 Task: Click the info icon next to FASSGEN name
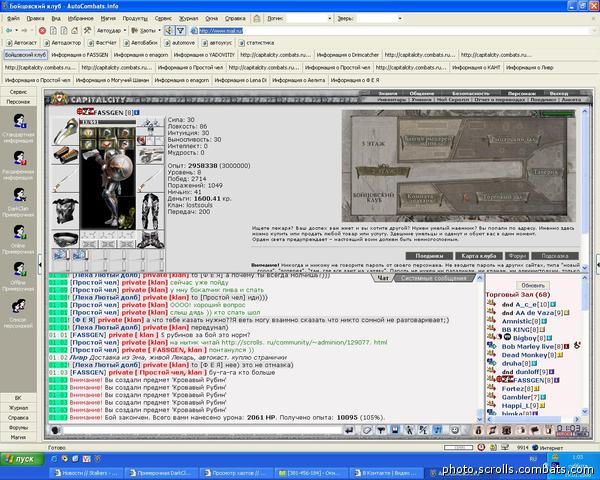pos(137,113)
